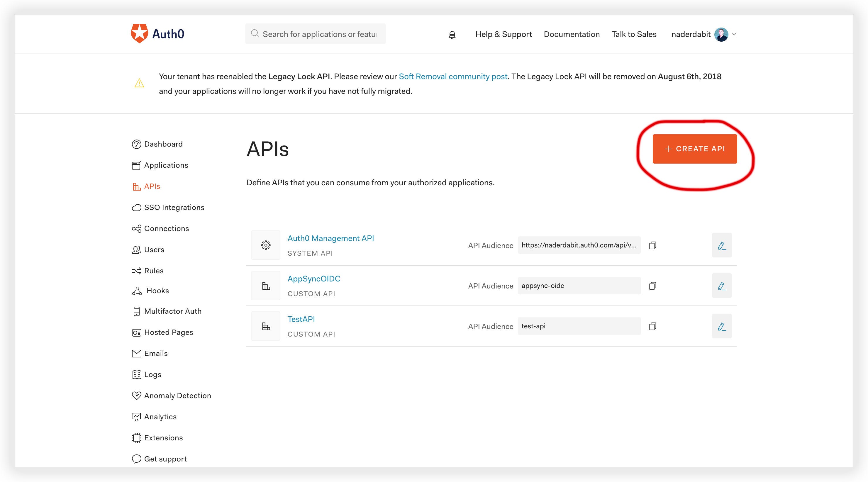
Task: Open Hosted Pages
Action: coord(162,332)
